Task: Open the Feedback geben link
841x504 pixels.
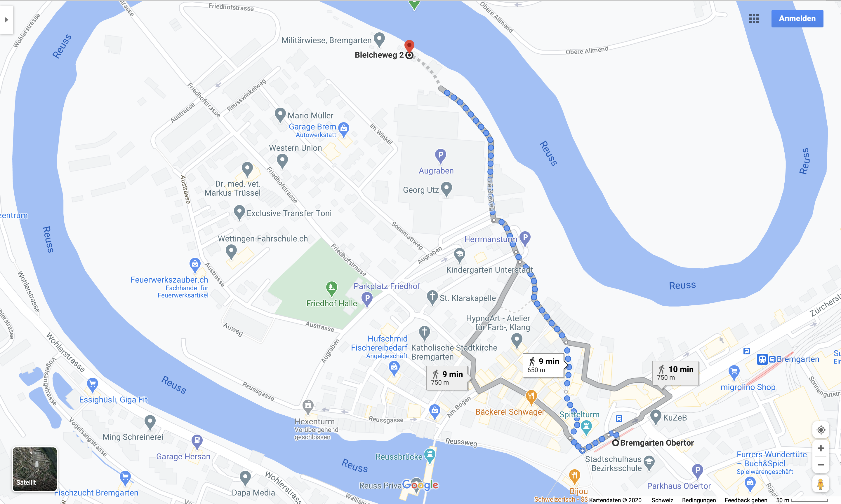Action: (746, 500)
